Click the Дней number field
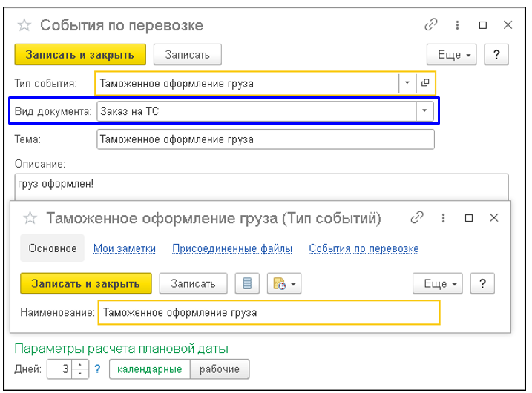Screen dimensions: 532x393 pos(59,369)
